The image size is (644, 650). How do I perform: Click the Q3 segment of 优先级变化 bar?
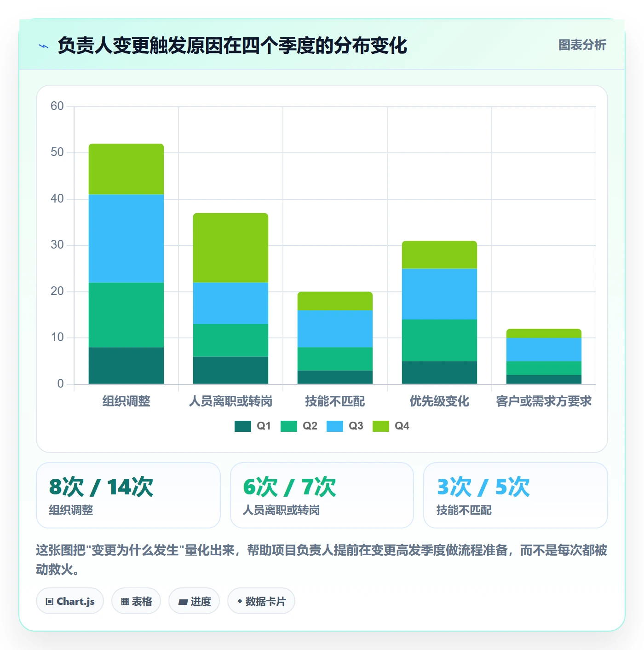click(x=439, y=294)
